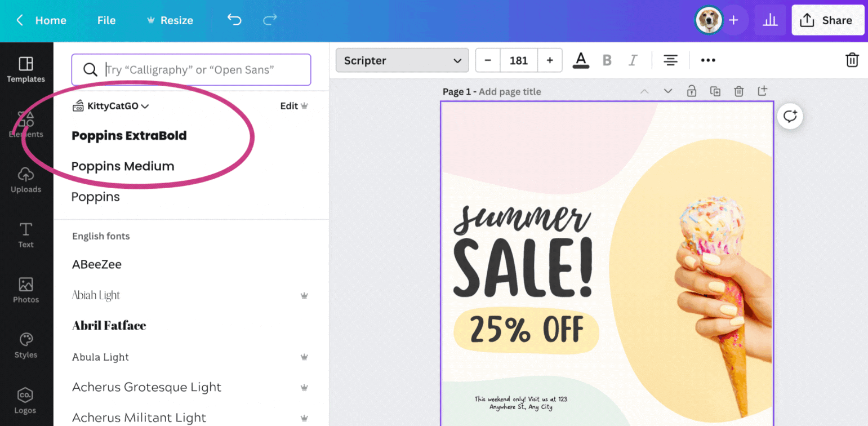Toggle bold formatting

(x=607, y=60)
